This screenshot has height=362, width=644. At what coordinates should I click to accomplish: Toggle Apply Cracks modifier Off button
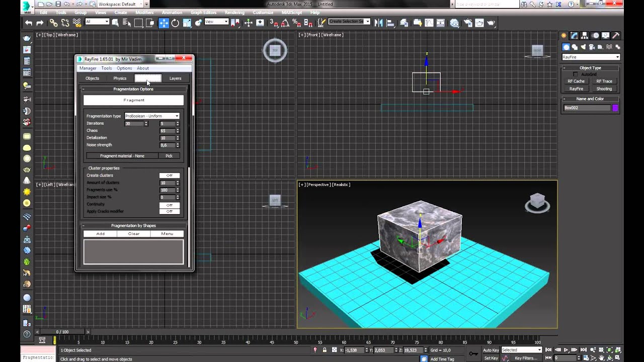coord(169,211)
